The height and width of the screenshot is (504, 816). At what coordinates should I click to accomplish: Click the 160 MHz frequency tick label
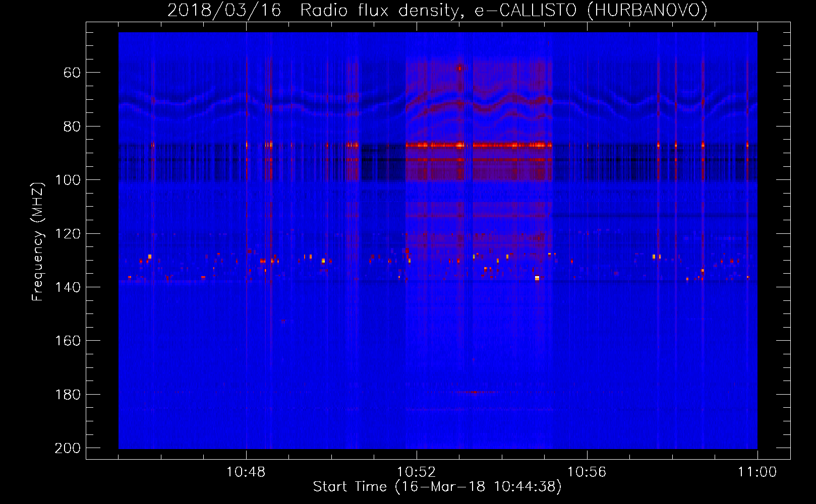click(68, 341)
